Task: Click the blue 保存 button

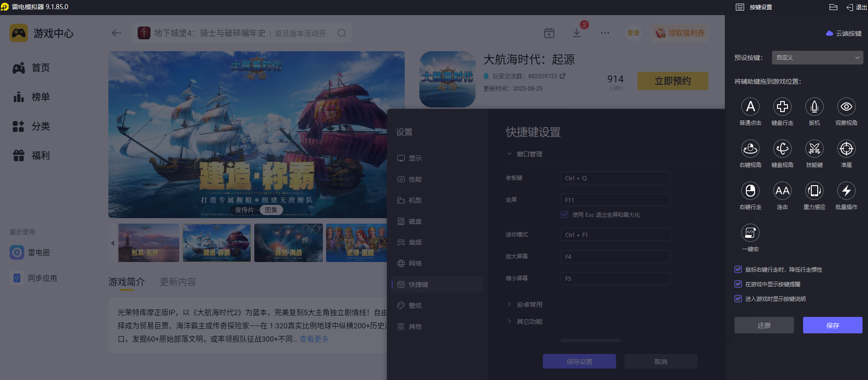Action: click(x=832, y=325)
